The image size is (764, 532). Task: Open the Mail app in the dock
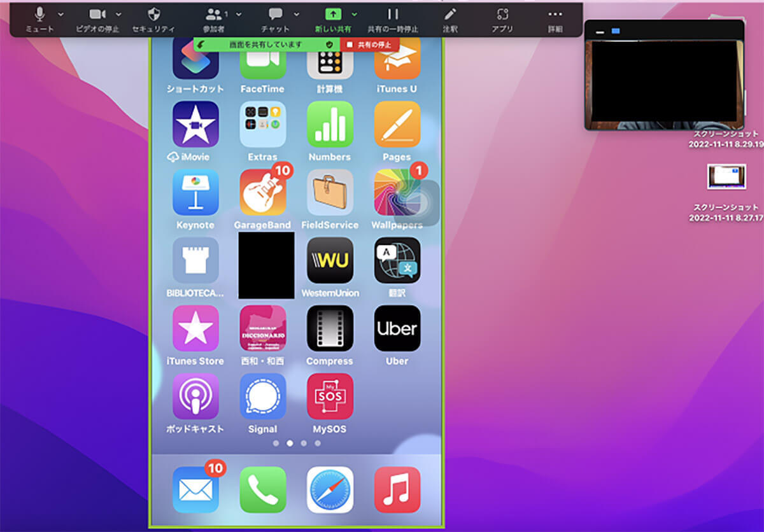[x=195, y=490]
